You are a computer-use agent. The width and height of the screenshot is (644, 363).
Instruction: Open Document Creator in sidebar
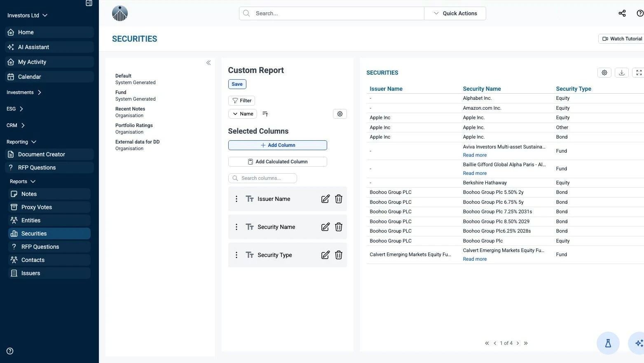tap(49, 154)
